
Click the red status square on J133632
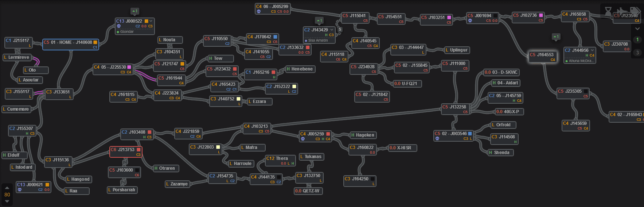(308, 47)
